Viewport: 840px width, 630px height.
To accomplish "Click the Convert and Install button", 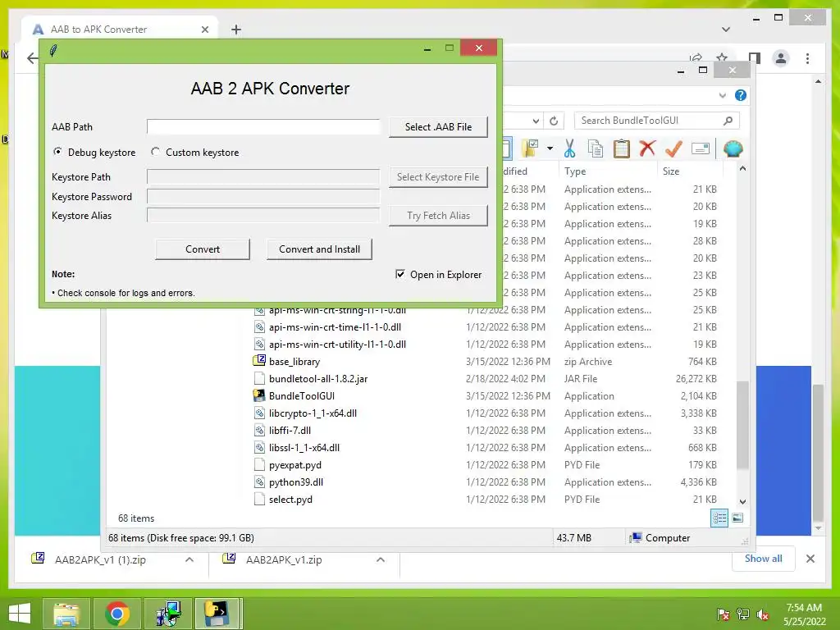I will pyautogui.click(x=319, y=249).
